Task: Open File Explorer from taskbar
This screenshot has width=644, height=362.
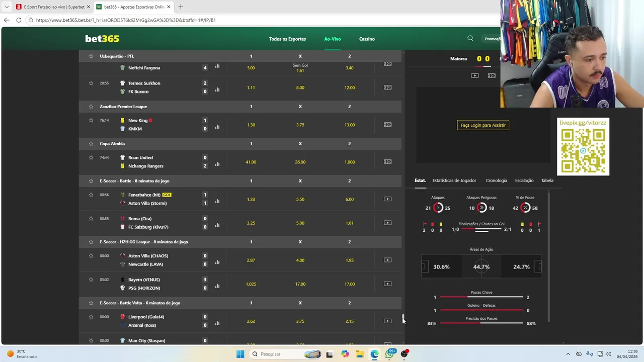Action: pyautogui.click(x=360, y=354)
